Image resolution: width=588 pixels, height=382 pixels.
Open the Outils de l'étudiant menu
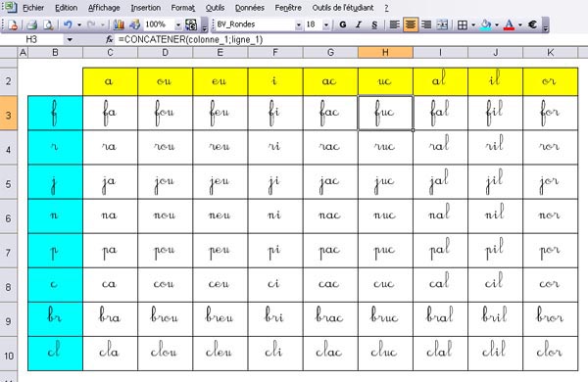[343, 8]
